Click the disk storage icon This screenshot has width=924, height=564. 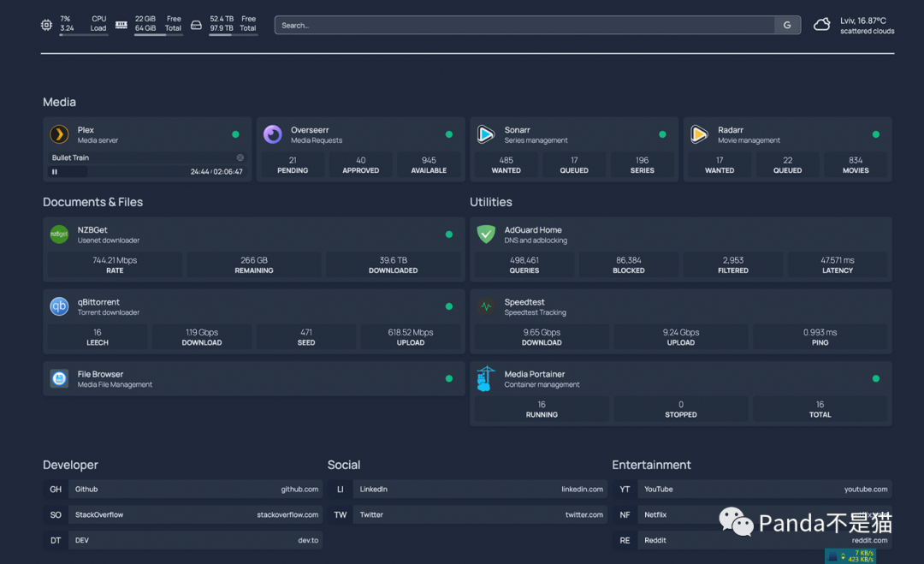pyautogui.click(x=196, y=25)
